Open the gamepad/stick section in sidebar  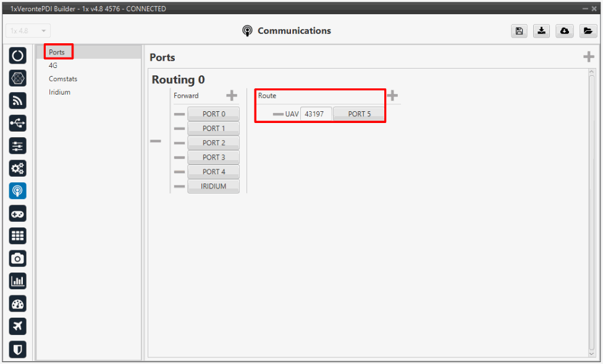18,213
